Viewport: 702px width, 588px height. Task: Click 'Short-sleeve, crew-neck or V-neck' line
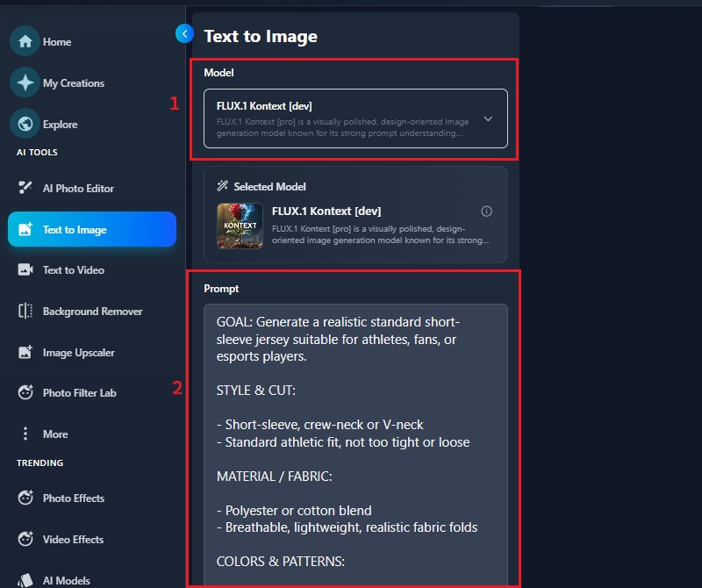[x=319, y=425]
